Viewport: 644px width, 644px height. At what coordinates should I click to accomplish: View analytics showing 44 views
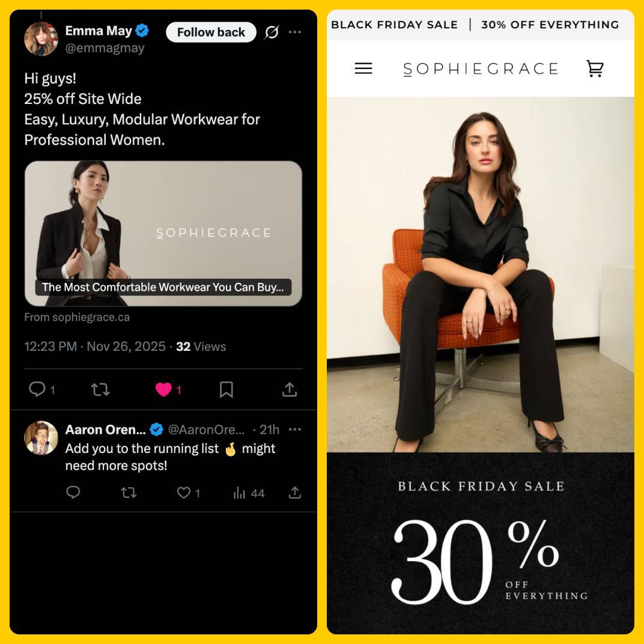pyautogui.click(x=249, y=493)
